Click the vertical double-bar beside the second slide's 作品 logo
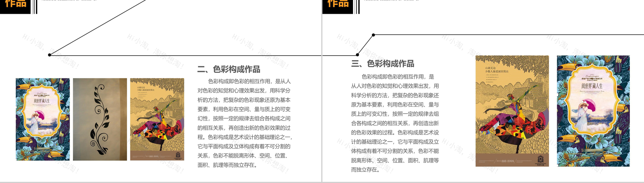 click(x=34, y=6)
